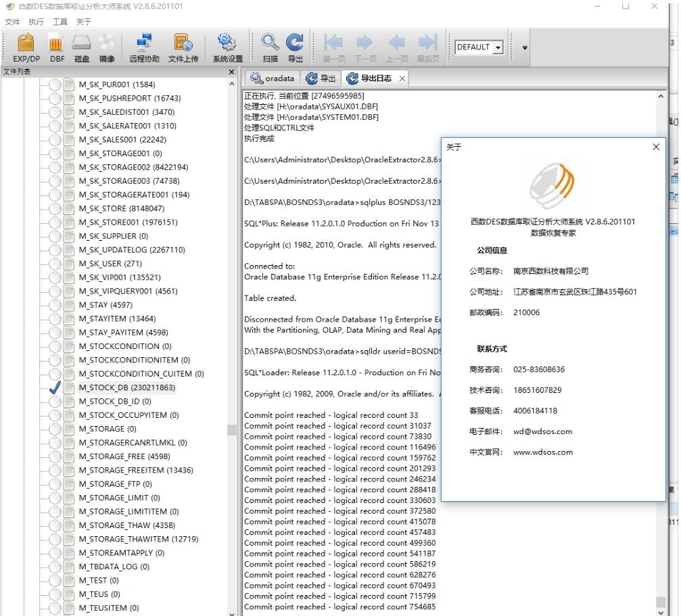
Task: Close the 导出日志 tab
Action: pyautogui.click(x=402, y=78)
